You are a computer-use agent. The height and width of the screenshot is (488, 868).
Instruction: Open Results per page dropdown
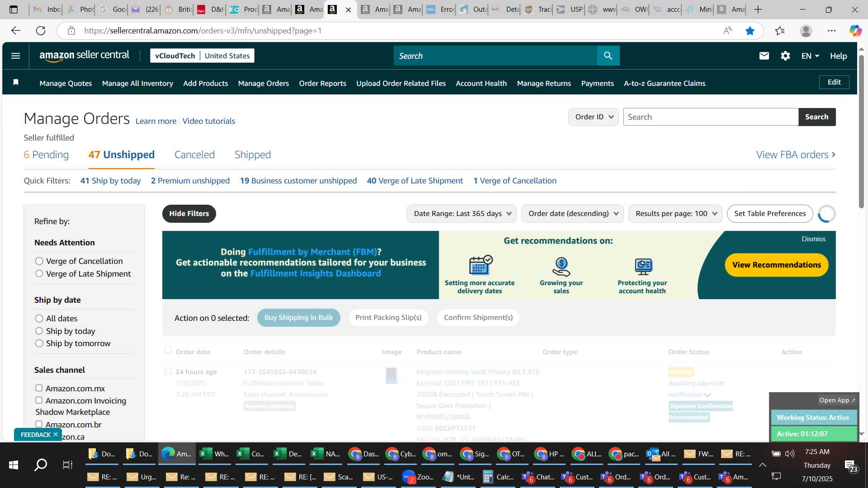click(675, 214)
